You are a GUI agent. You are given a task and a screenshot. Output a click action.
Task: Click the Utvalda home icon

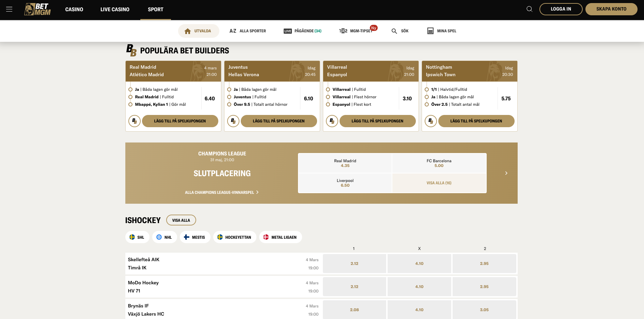pos(187,31)
